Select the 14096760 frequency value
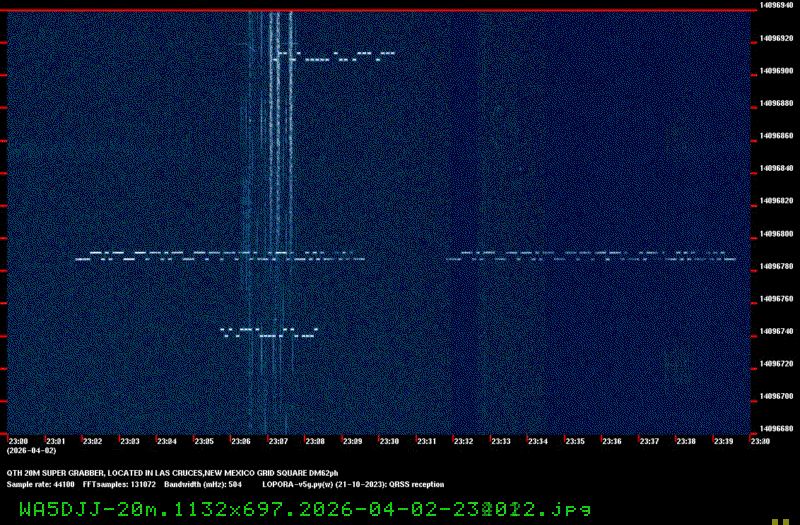The image size is (800, 525). [776, 298]
